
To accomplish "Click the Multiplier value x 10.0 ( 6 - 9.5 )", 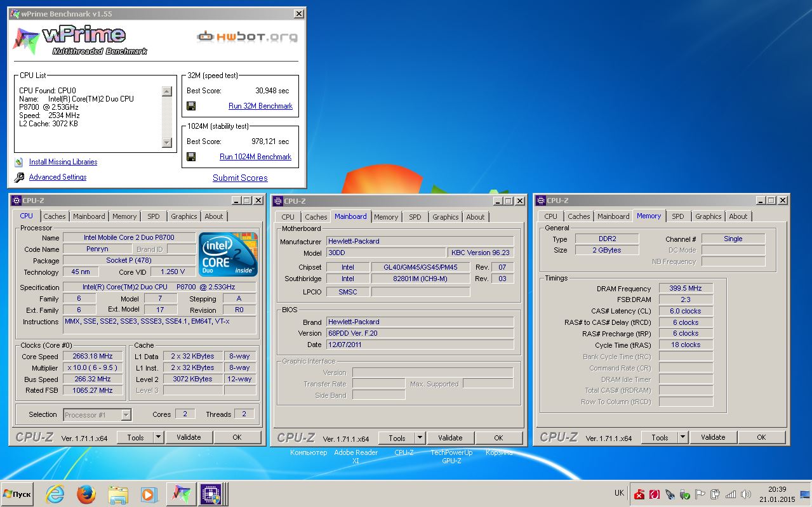I will click(93, 368).
